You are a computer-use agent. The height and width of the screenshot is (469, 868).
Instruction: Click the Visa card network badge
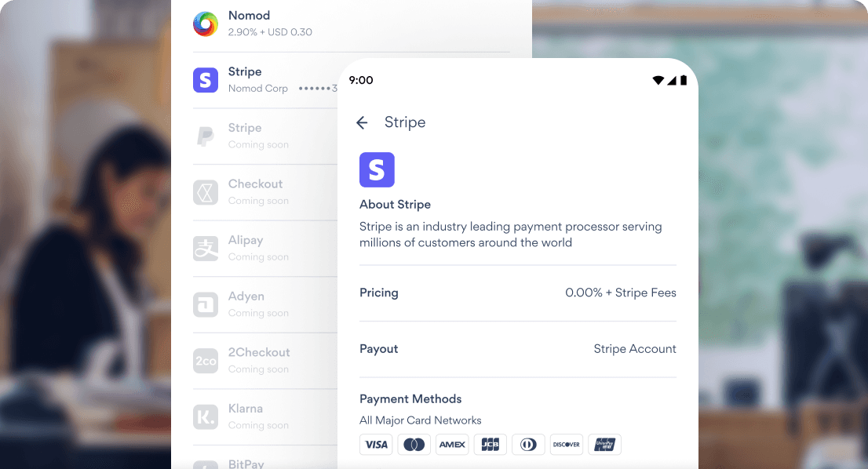click(376, 444)
